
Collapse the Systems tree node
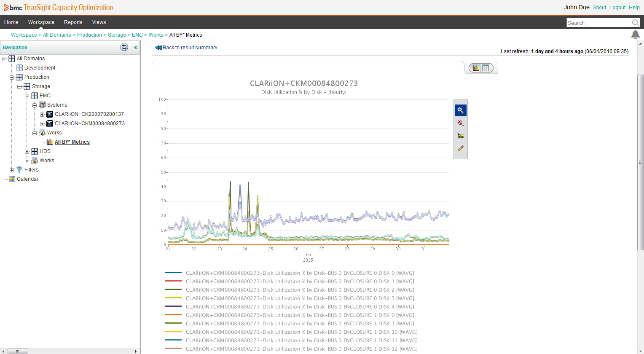(x=35, y=105)
